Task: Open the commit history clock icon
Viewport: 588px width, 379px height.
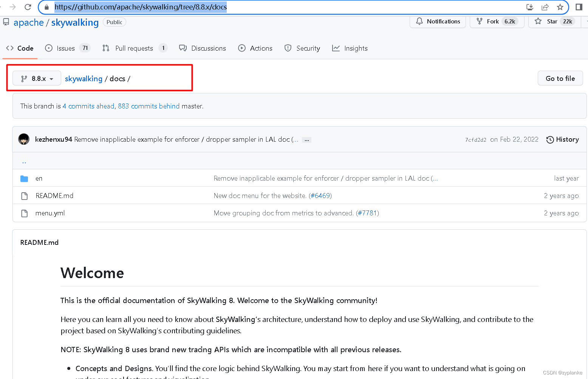Action: tap(550, 139)
